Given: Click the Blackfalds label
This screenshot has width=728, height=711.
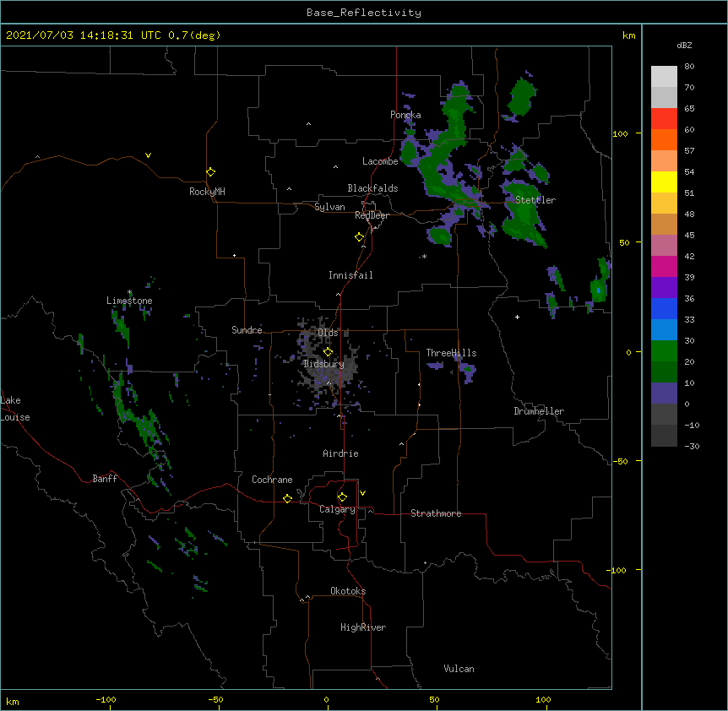Looking at the screenshot, I should (x=372, y=188).
